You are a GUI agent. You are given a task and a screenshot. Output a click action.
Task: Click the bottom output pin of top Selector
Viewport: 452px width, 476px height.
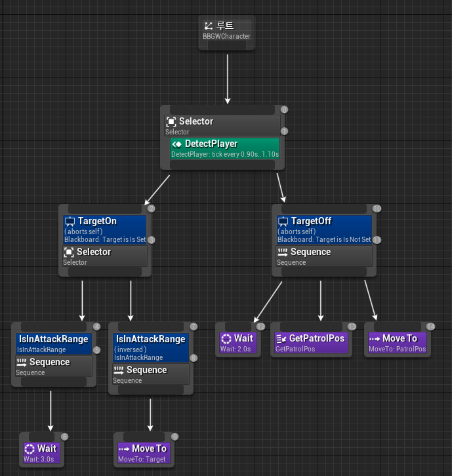tap(222, 165)
